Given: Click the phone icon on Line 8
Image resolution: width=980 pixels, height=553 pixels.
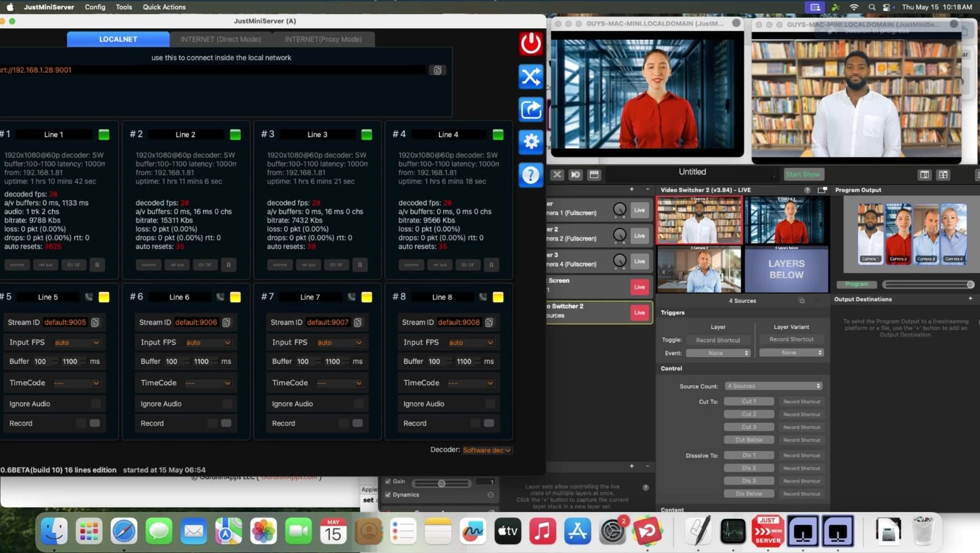Looking at the screenshot, I should click(483, 297).
